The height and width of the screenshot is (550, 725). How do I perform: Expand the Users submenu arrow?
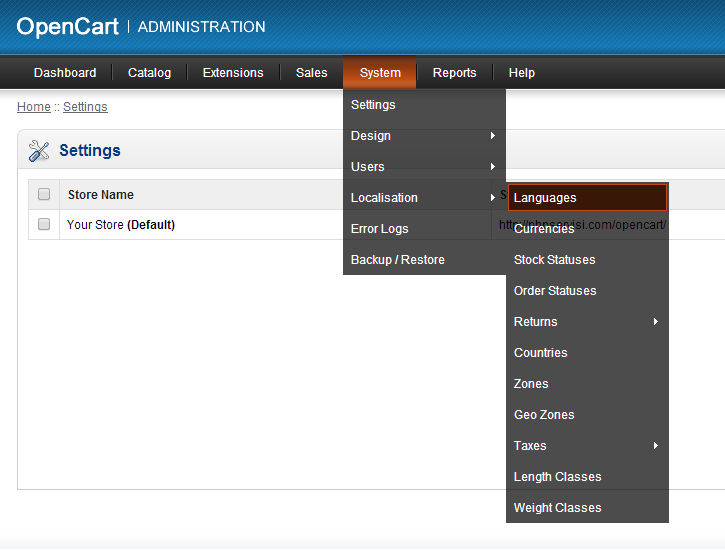tap(493, 166)
